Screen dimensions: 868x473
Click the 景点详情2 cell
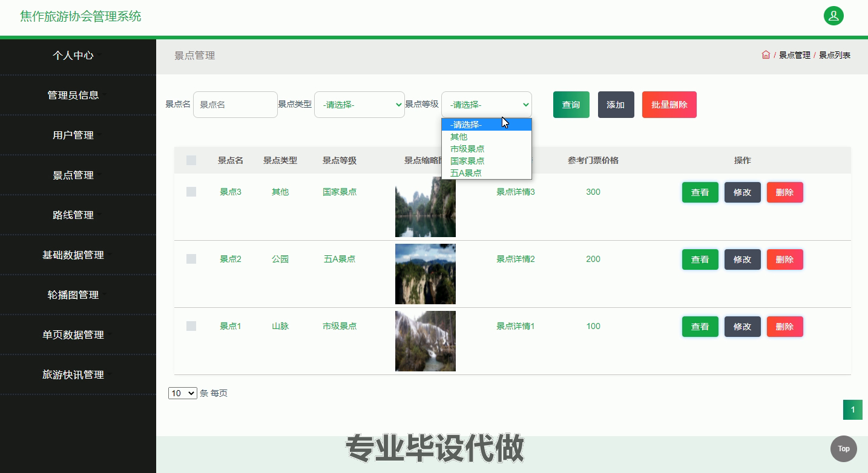tap(516, 259)
